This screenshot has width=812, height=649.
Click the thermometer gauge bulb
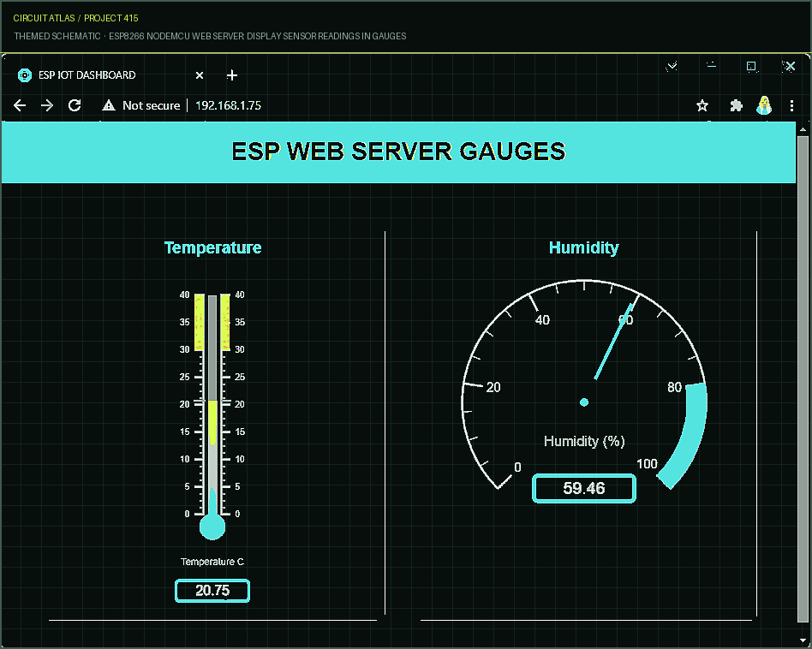[x=212, y=527]
